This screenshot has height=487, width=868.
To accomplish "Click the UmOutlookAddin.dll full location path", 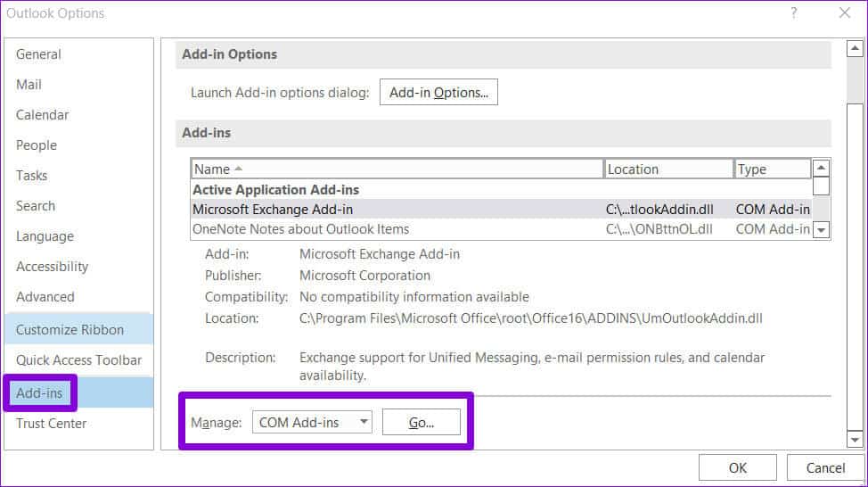I will click(531, 318).
